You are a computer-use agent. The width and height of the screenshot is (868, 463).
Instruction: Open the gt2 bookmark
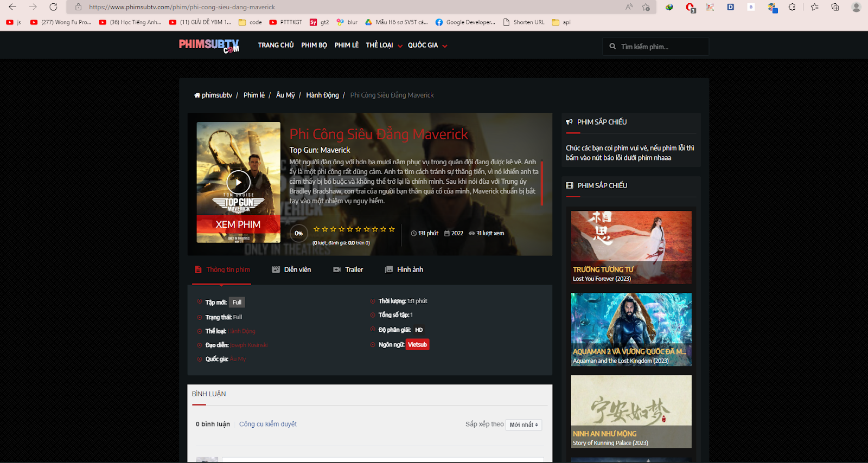click(x=319, y=22)
